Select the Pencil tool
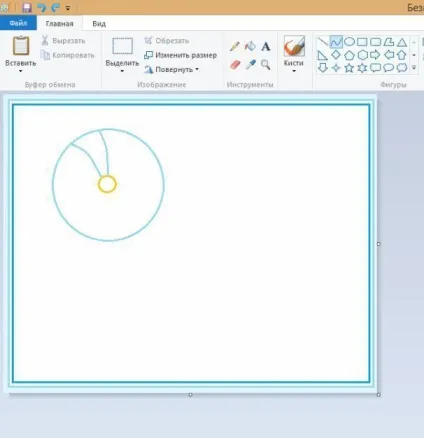Image resolution: width=424 pixels, height=438 pixels. (235, 46)
